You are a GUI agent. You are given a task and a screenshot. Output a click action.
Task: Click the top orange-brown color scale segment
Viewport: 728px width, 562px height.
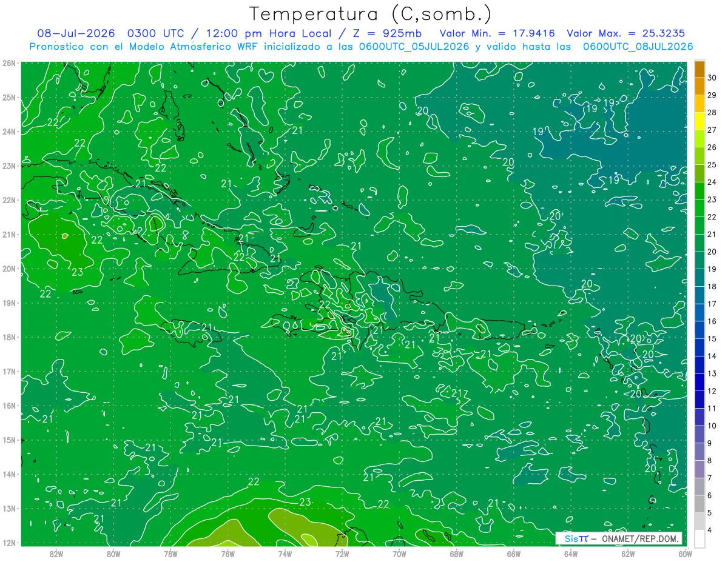(699, 70)
